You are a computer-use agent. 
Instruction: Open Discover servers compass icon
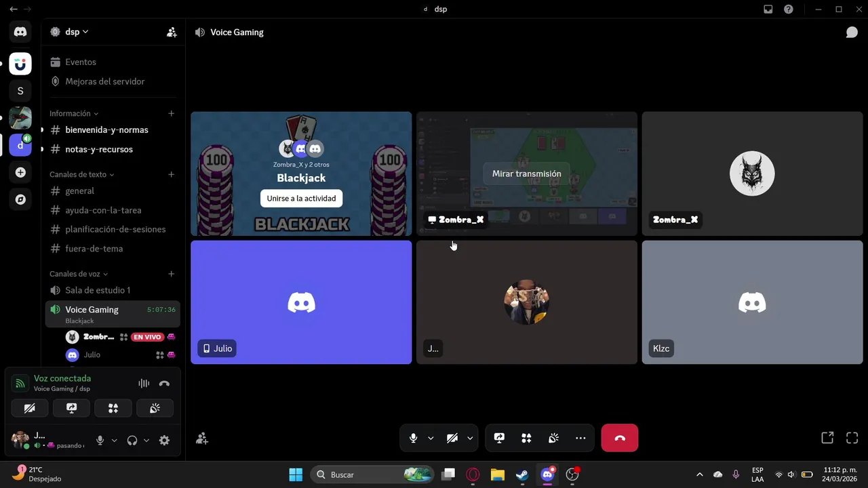[x=20, y=199]
